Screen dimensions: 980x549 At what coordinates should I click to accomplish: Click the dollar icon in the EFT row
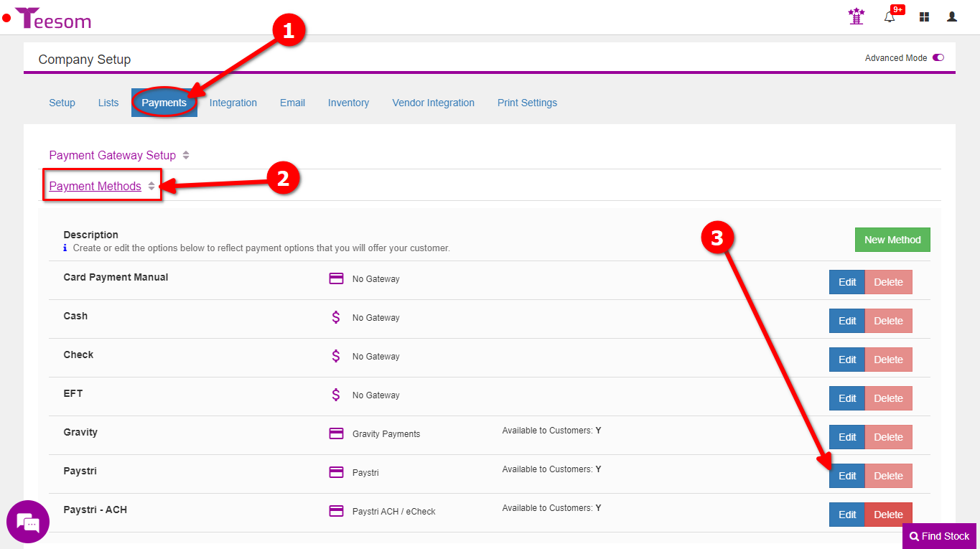tap(336, 395)
